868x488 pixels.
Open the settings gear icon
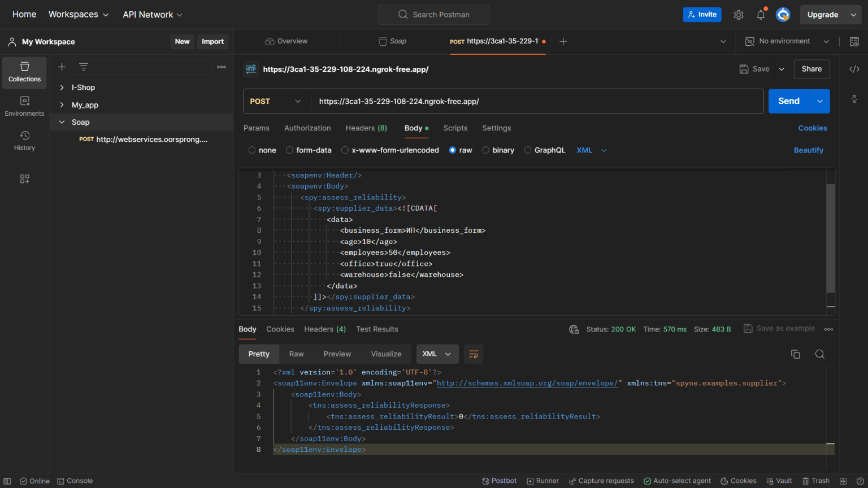tap(738, 15)
